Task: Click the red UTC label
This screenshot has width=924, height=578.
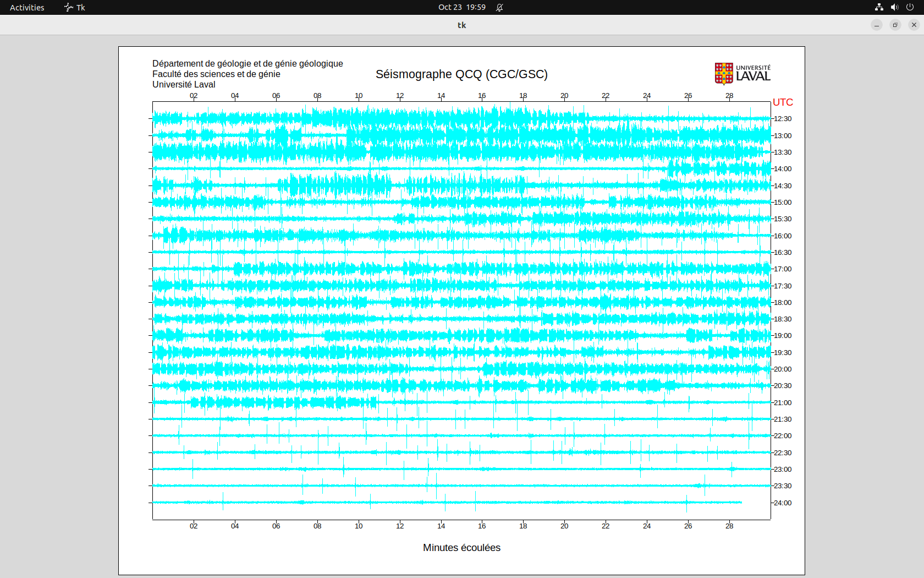Action: [x=783, y=102]
